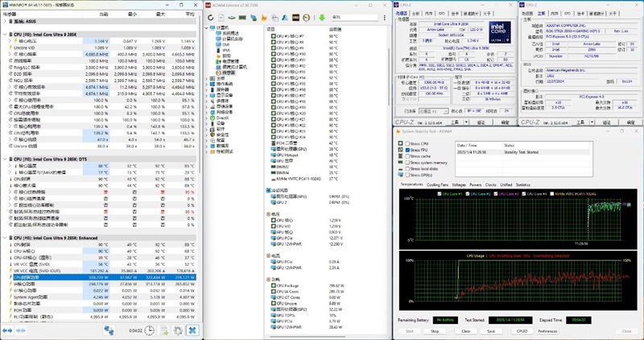Click the AIDA64 memory module toolbar icon

[x=243, y=18]
